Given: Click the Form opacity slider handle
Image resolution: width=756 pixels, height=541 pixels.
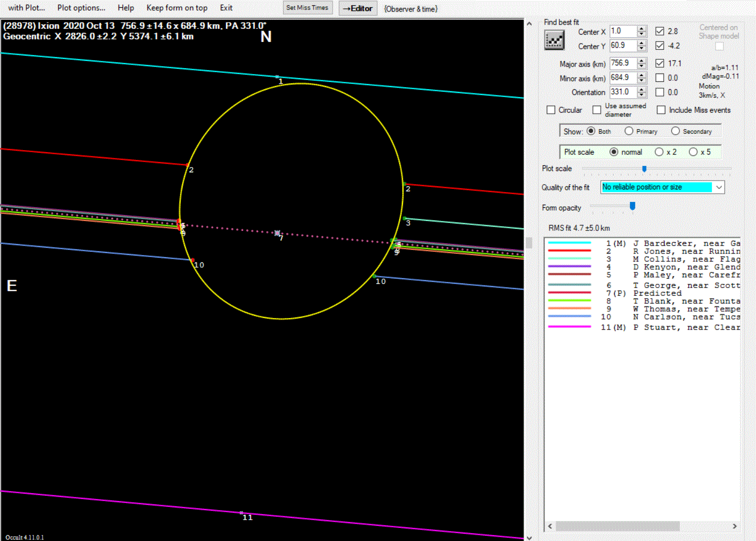Looking at the screenshot, I should [x=632, y=207].
